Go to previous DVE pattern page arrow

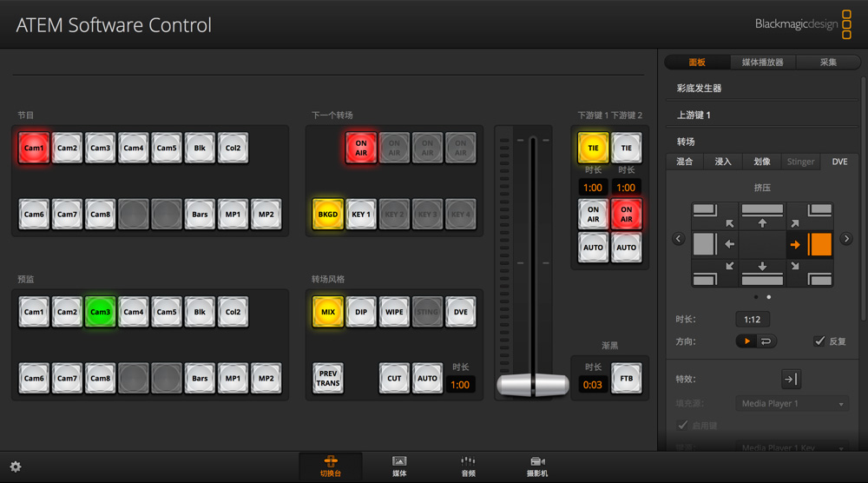[x=679, y=239]
